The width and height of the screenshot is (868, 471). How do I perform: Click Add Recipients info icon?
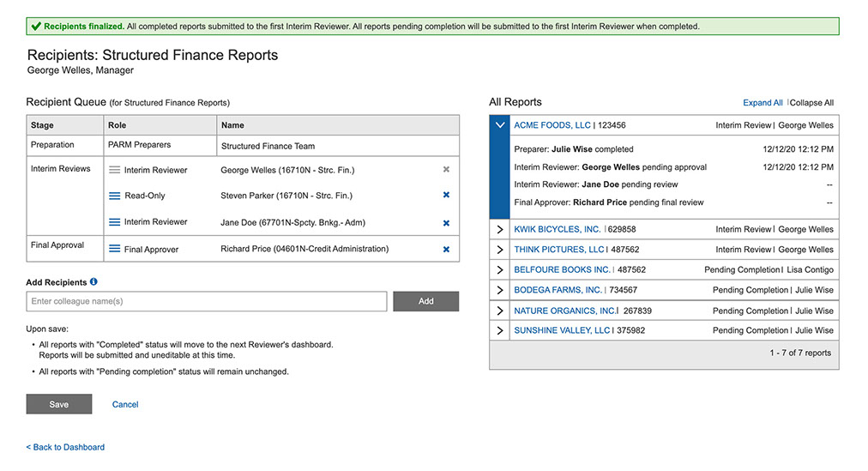93,282
